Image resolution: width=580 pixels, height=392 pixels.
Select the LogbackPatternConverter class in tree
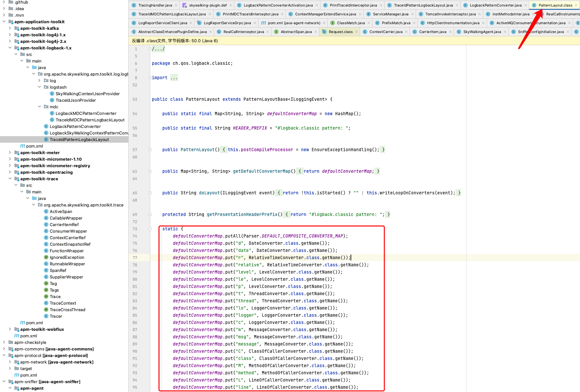tap(75, 126)
